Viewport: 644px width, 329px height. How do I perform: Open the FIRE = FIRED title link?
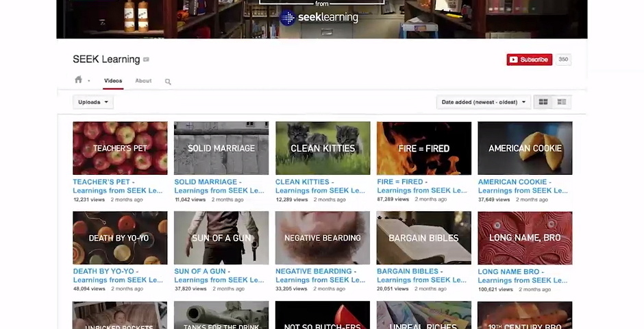[x=422, y=186]
